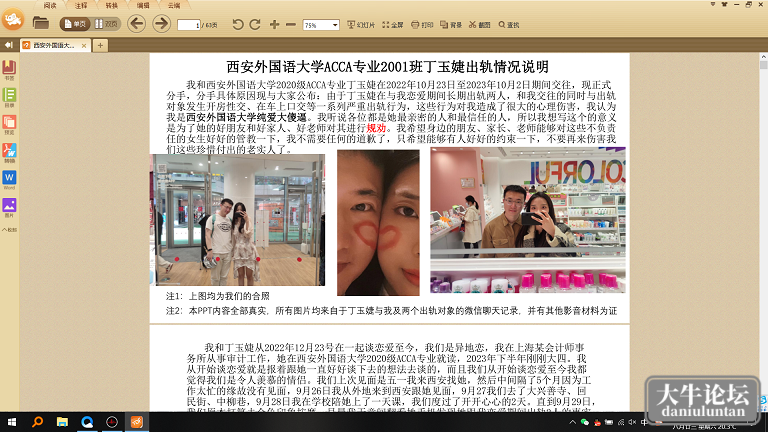This screenshot has width=768, height=432.
Task: Show hidden system tray icons
Action: (572, 422)
